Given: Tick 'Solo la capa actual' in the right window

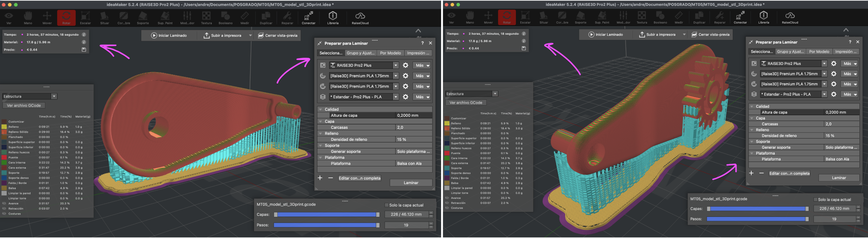Looking at the screenshot, I should (815, 200).
